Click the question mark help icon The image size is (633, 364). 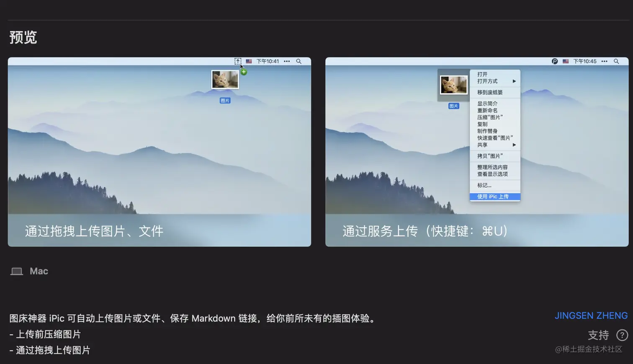click(x=622, y=335)
